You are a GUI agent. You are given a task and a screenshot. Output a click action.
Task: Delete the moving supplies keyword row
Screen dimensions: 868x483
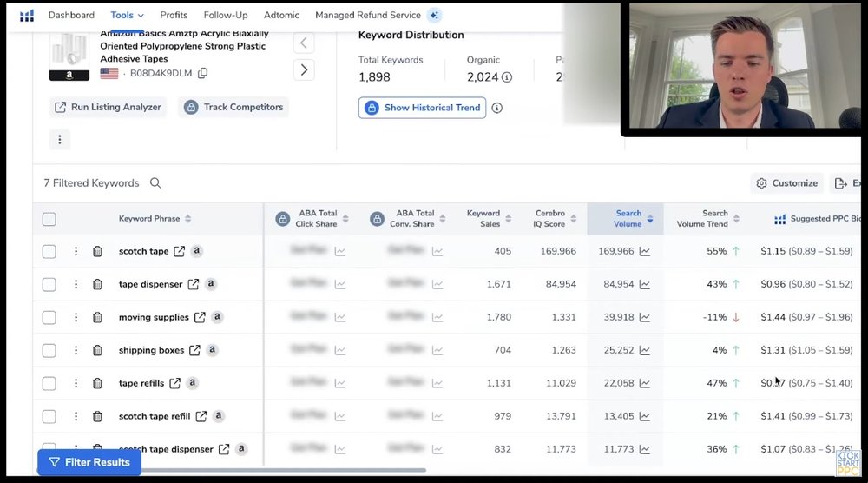(x=97, y=317)
